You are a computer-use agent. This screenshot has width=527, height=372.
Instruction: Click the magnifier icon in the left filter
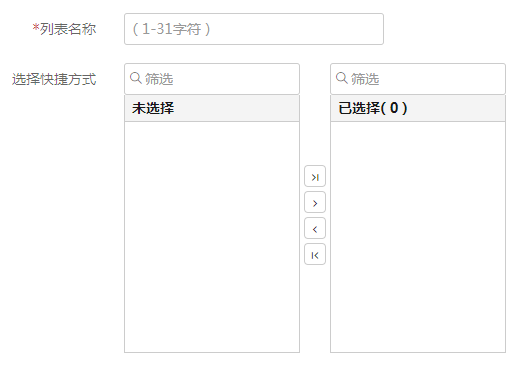pos(136,78)
